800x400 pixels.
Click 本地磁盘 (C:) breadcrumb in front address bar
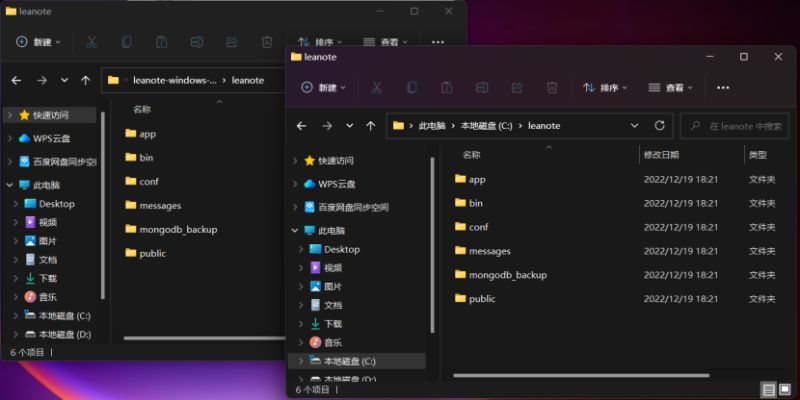point(486,126)
